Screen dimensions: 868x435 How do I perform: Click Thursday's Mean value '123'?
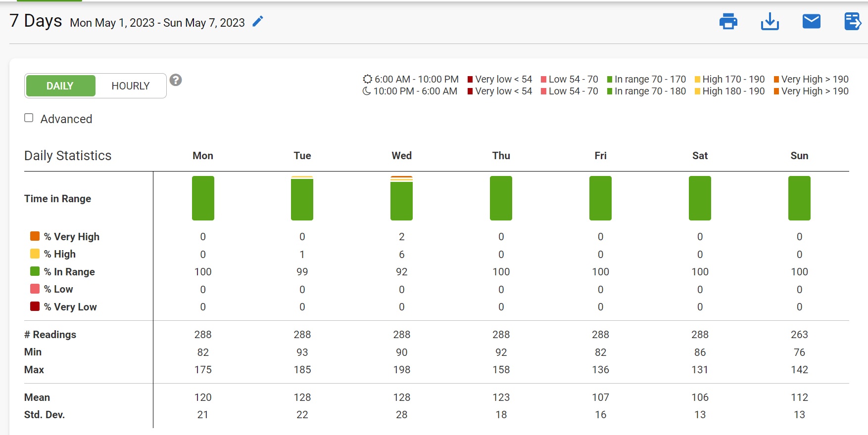coord(501,397)
